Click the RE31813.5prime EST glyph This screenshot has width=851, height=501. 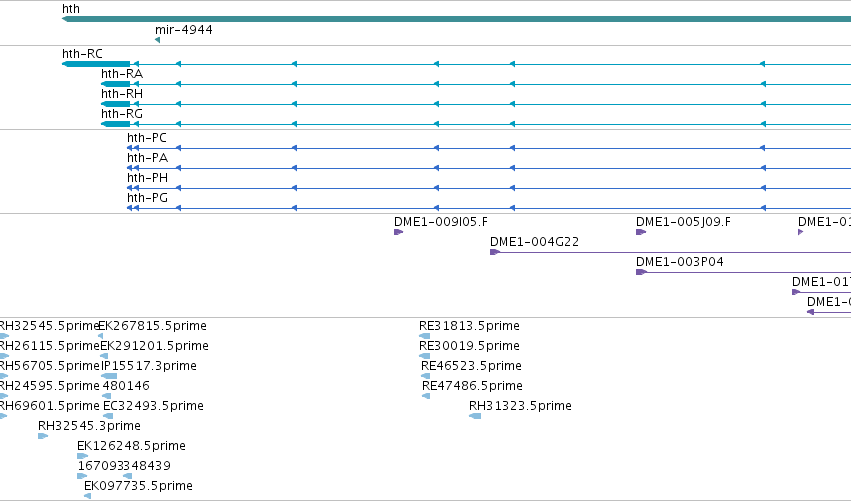click(424, 336)
